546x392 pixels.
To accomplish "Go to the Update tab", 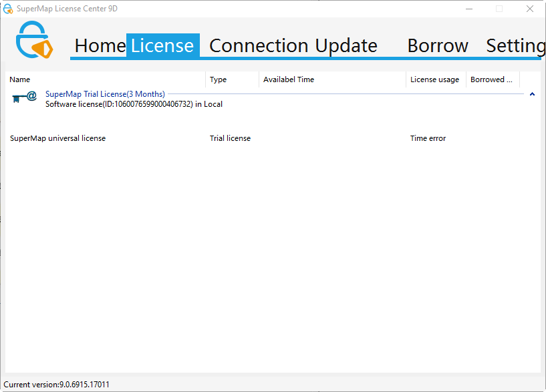I will coord(346,45).
